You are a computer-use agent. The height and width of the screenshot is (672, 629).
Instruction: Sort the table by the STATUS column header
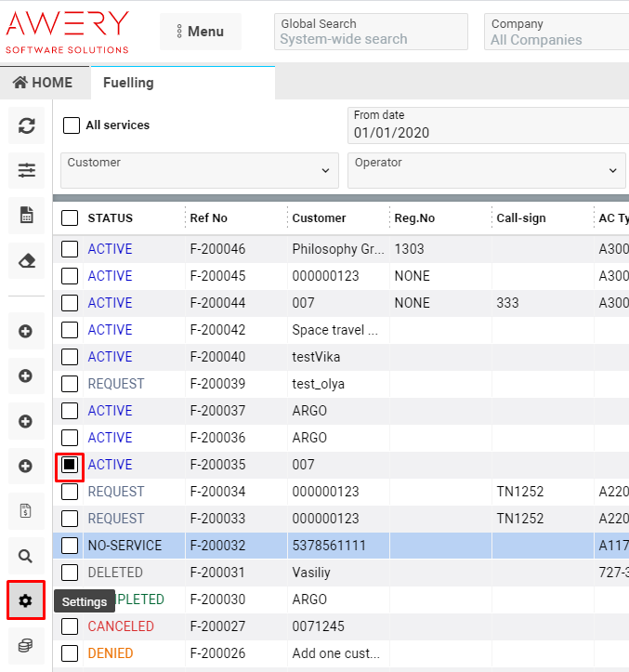coord(111,218)
